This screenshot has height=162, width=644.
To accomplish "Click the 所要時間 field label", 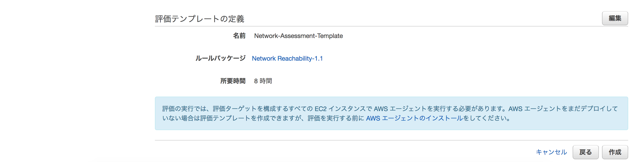I will 233,81.
